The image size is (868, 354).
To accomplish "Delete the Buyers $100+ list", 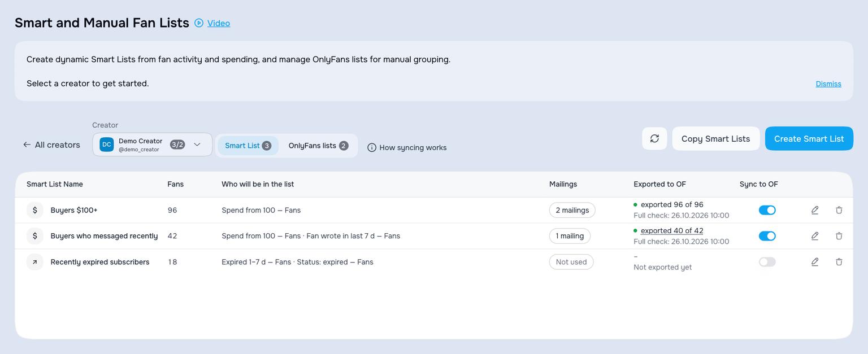I will point(839,210).
